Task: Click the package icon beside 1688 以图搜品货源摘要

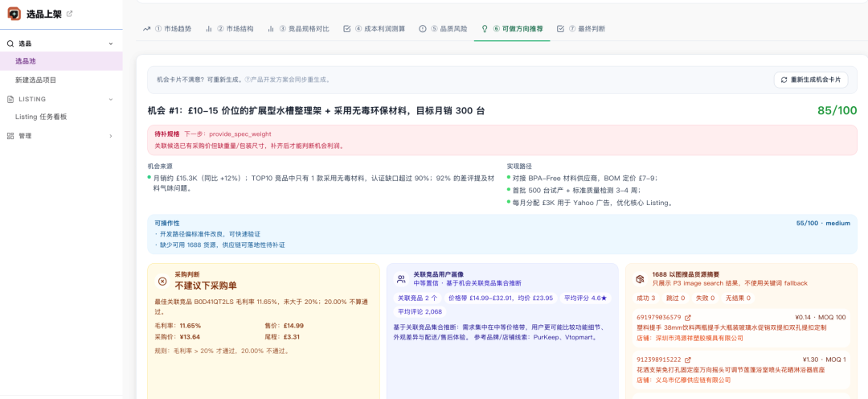Action: pyautogui.click(x=640, y=279)
